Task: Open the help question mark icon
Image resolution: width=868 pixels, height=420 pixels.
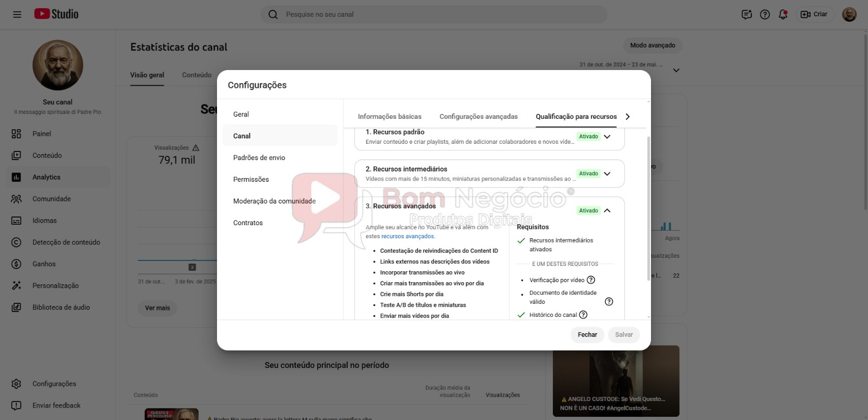Action: [764, 15]
